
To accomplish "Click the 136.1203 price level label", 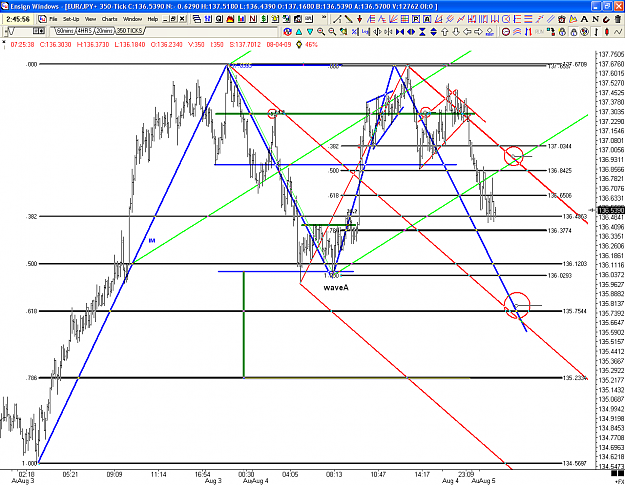I will click(574, 264).
